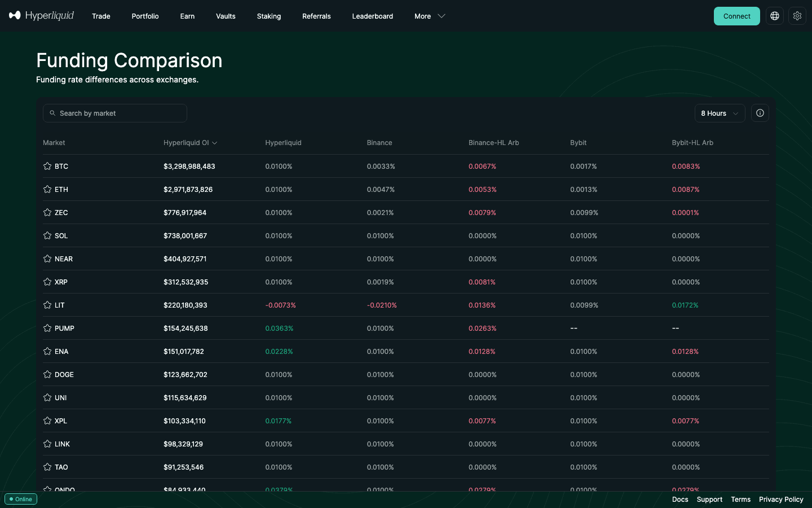Click the info icon beside 8 Hours

(x=760, y=113)
